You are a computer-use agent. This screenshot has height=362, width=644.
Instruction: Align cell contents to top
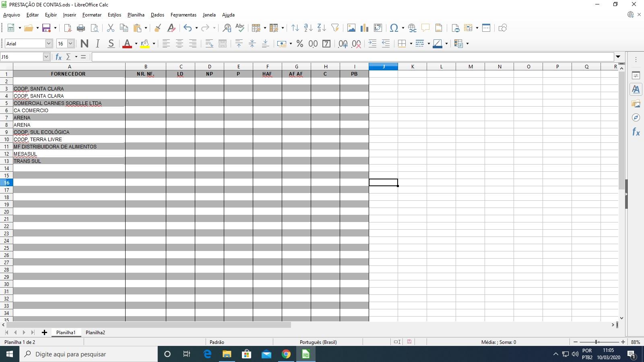coord(239,43)
